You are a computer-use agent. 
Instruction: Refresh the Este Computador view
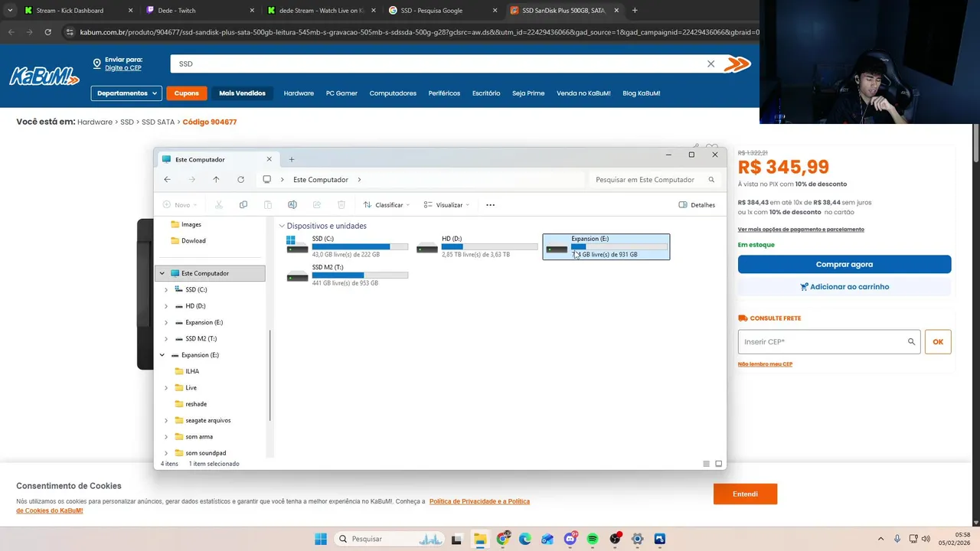240,179
